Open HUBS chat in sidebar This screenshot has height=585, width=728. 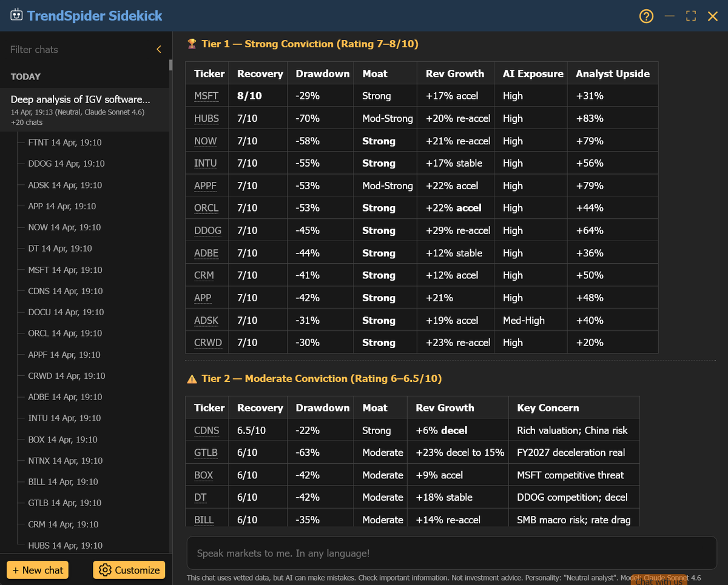coord(66,546)
